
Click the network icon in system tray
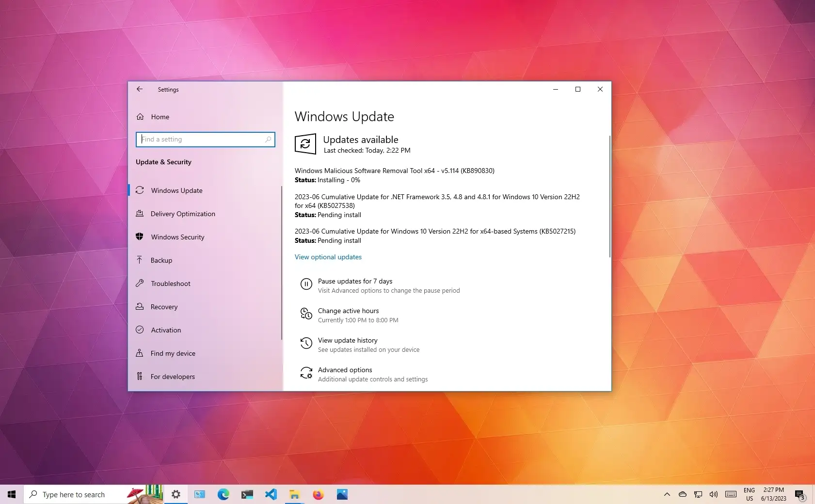698,494
